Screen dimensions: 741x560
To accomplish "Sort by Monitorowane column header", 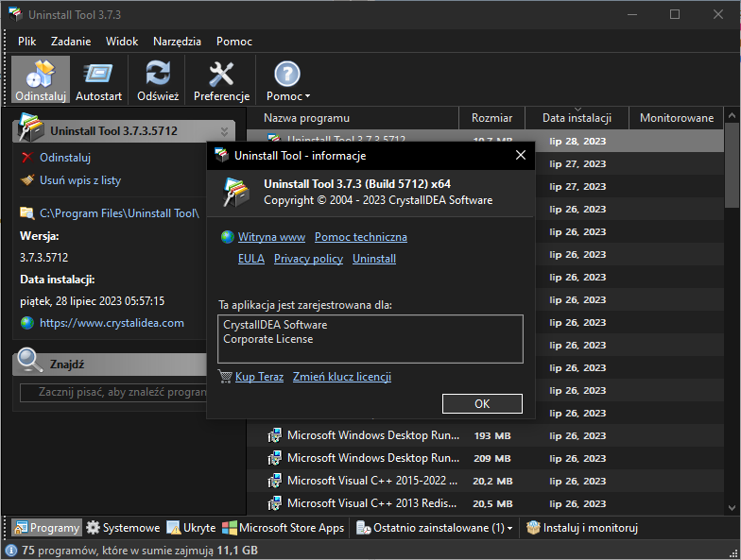I will [677, 118].
